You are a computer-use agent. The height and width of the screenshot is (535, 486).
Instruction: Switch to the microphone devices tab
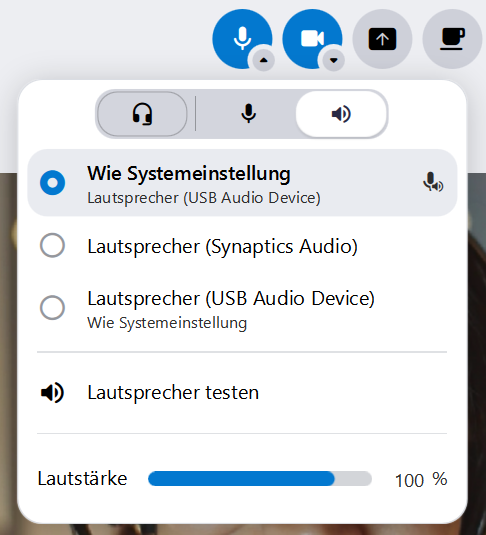[x=248, y=114]
